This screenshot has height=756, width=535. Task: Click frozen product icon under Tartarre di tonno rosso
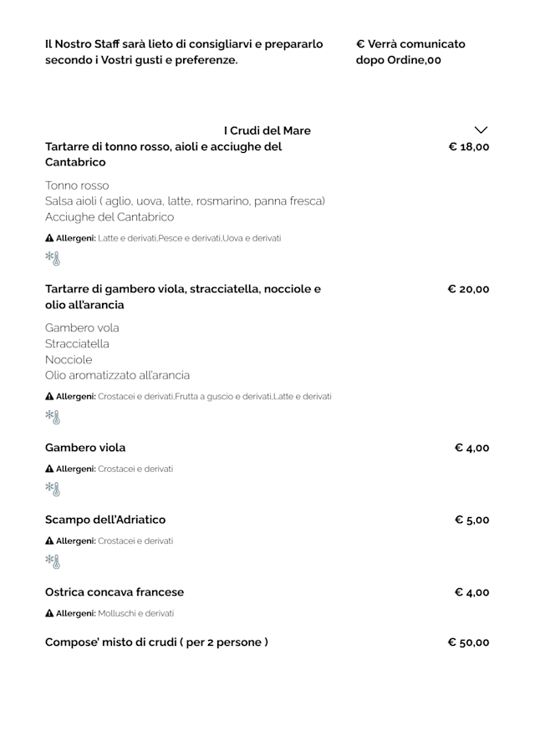click(53, 258)
